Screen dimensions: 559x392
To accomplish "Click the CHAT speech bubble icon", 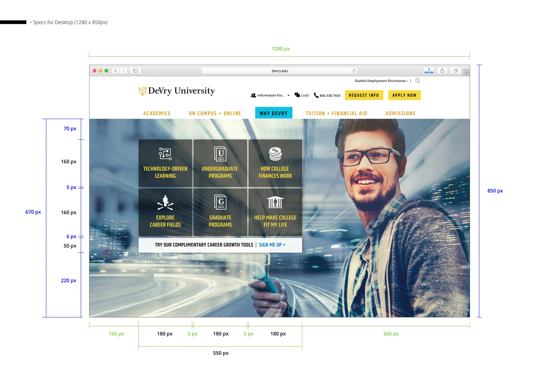I will click(298, 95).
